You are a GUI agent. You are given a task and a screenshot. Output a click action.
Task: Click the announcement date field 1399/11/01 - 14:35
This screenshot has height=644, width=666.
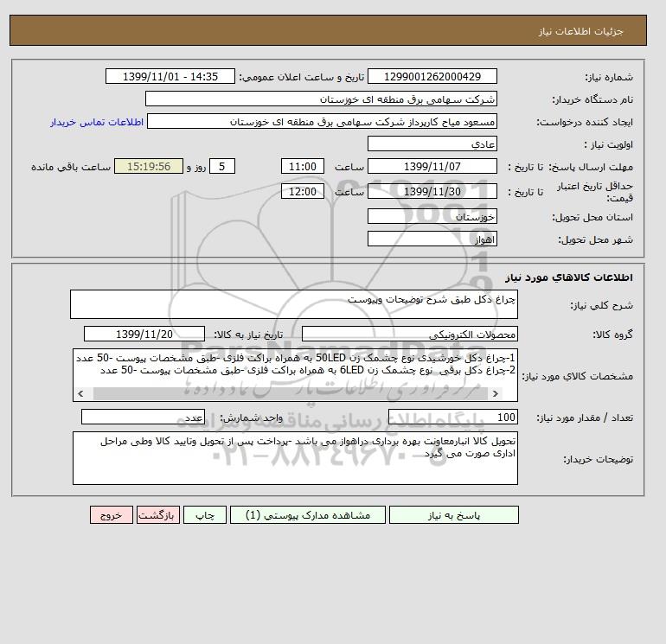pyautogui.click(x=170, y=76)
